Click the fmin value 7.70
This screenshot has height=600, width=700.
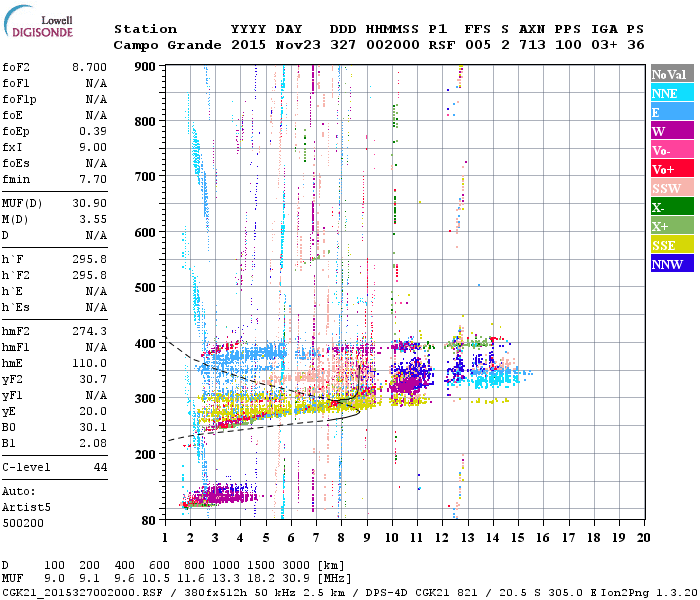93,180
